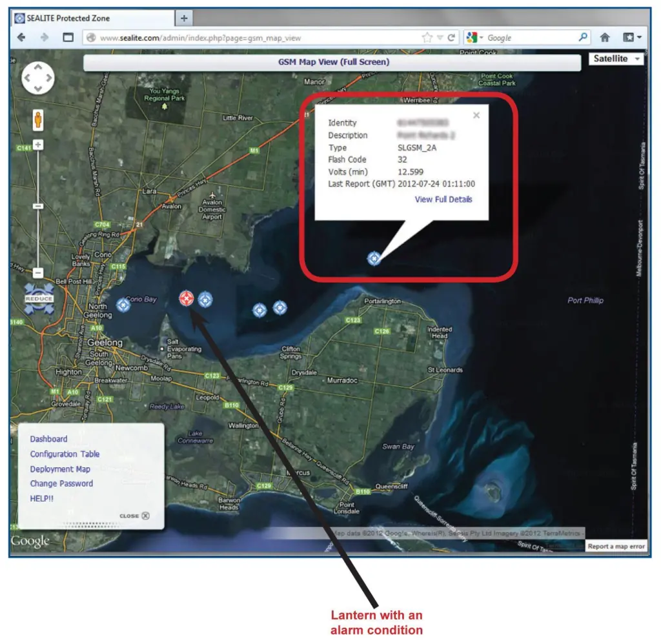The width and height of the screenshot is (661, 644).
Task: Click Report a map error
Action: click(x=616, y=546)
